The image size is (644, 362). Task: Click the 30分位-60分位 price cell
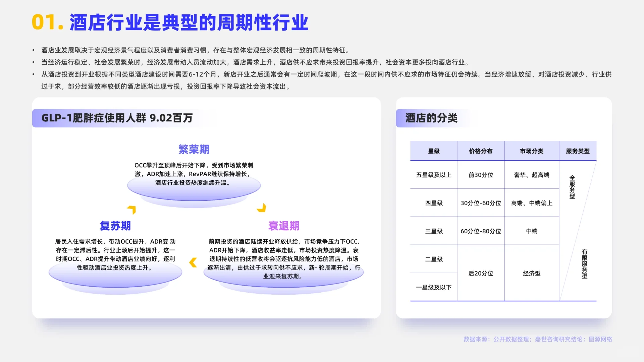481,203
